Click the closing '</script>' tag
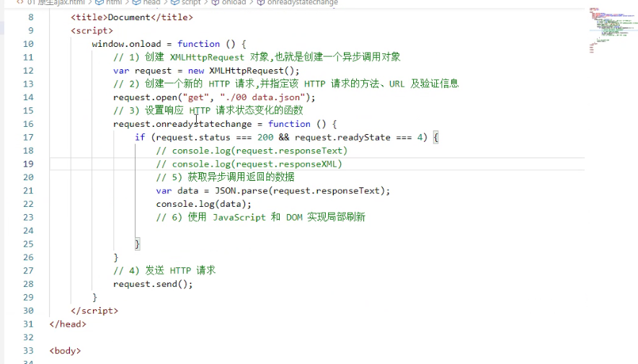Screen dimensions: 638x364 (94, 311)
